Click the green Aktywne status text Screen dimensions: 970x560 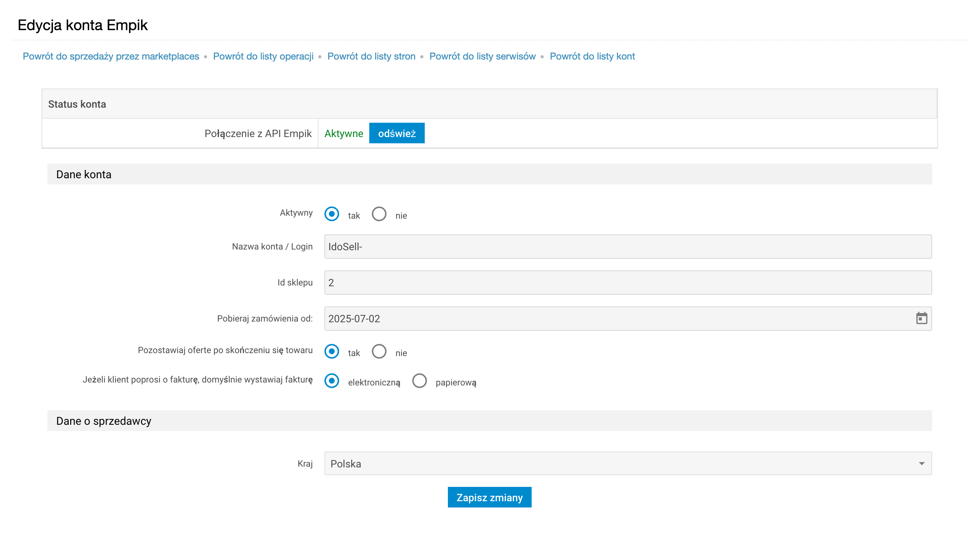[x=343, y=133]
